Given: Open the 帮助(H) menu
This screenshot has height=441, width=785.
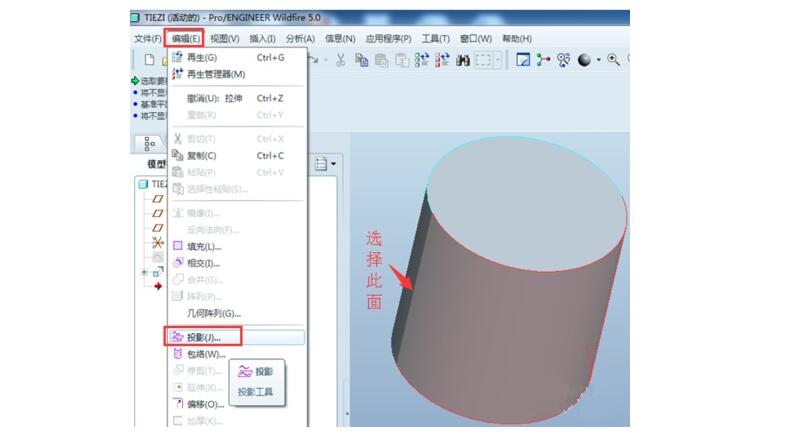Looking at the screenshot, I should (517, 39).
